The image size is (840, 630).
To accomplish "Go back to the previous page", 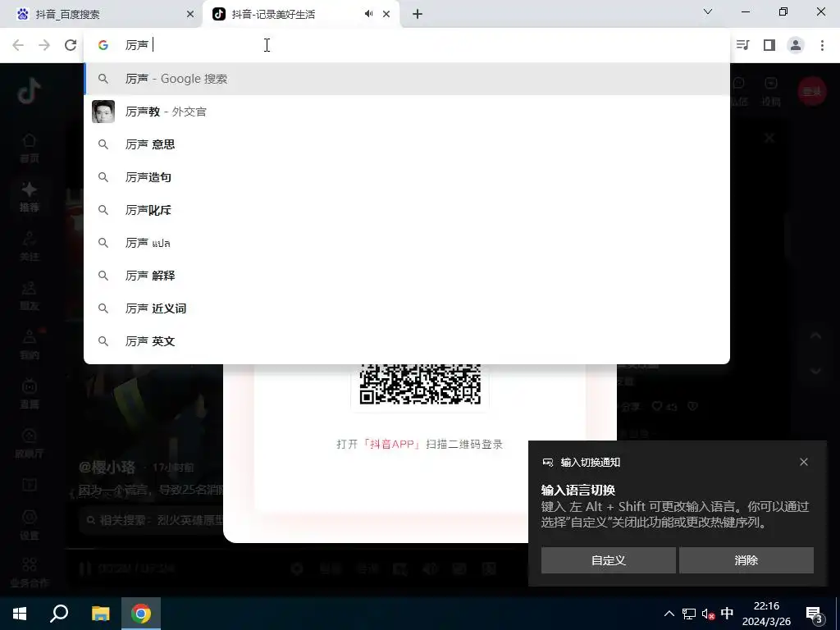I will click(18, 45).
